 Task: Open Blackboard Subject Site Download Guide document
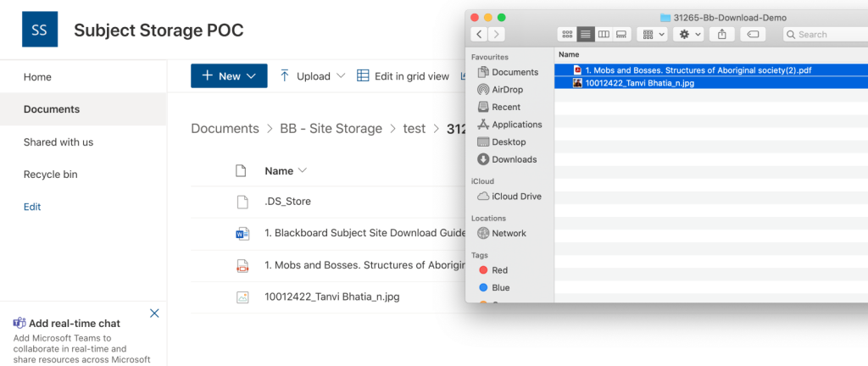364,233
